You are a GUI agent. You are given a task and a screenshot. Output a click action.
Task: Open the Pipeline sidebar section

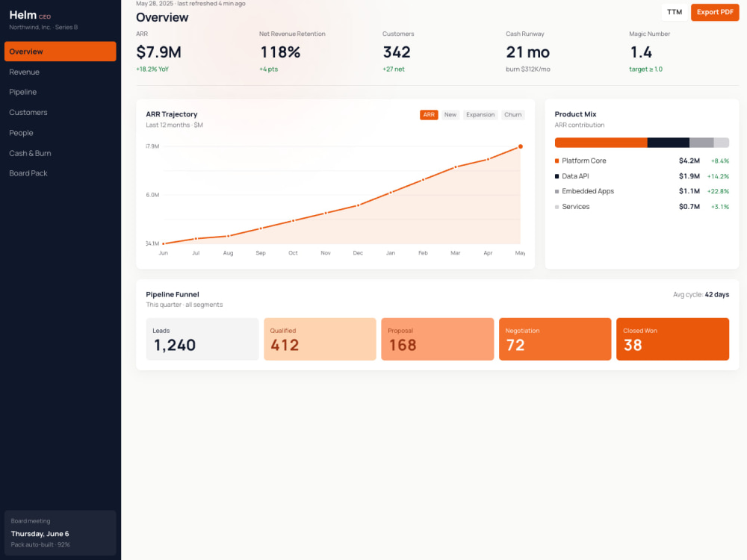60,92
